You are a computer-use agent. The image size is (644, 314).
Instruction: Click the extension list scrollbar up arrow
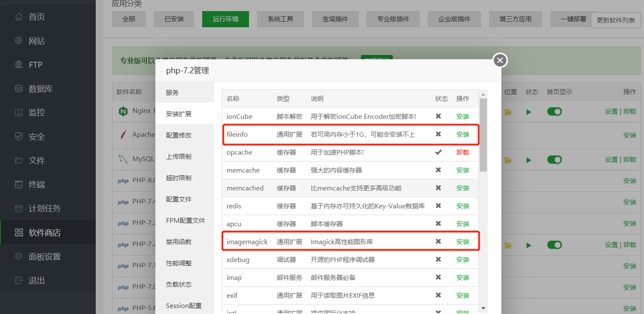point(483,93)
